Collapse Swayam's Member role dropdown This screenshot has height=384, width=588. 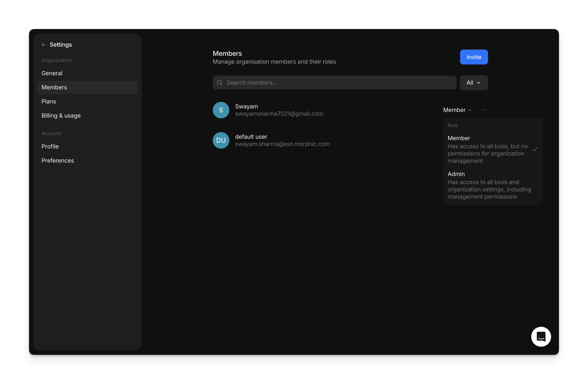click(x=454, y=110)
